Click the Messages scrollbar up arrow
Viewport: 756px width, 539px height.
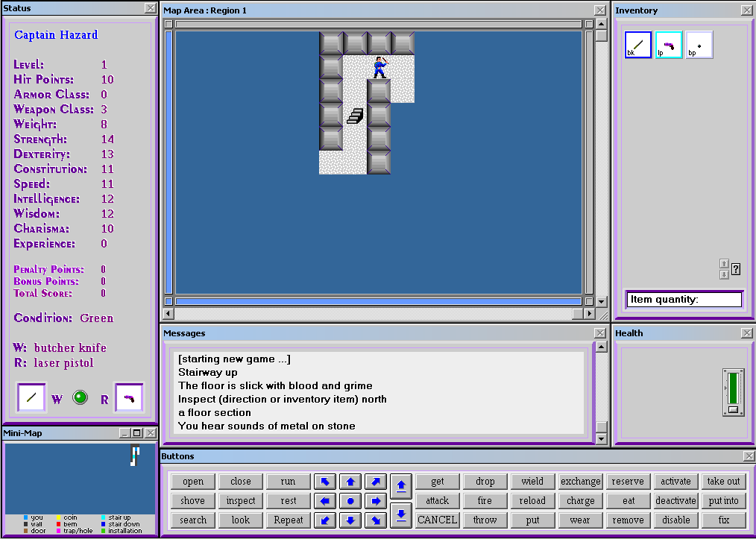(601, 347)
